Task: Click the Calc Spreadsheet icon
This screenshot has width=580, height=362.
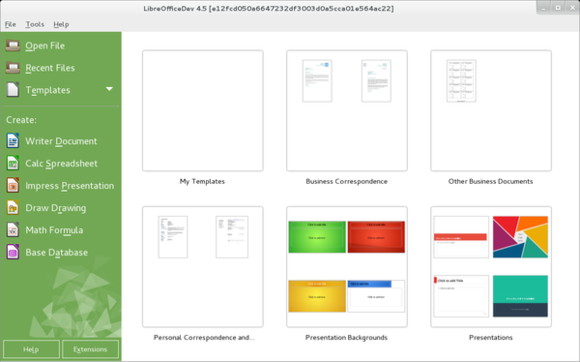Action: click(13, 163)
